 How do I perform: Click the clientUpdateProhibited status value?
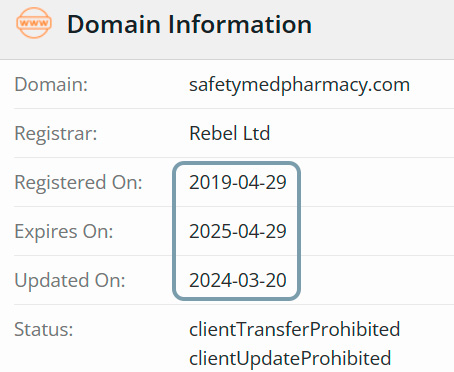pyautogui.click(x=290, y=359)
